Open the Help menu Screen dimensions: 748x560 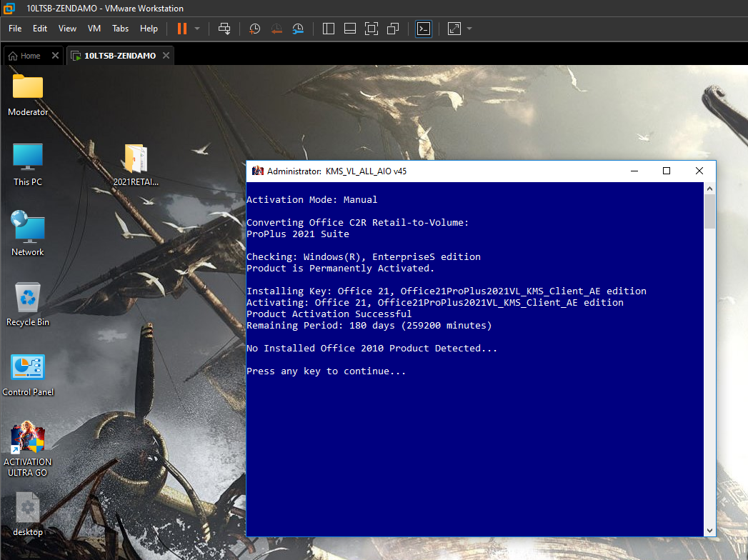(x=149, y=29)
